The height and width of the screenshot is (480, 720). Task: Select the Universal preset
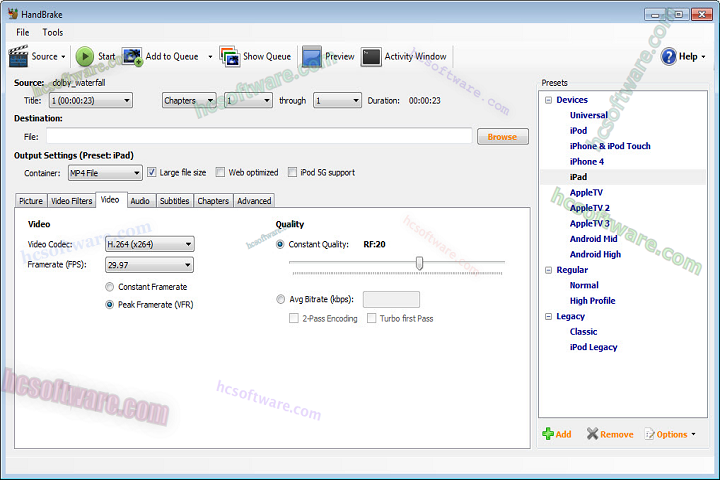589,115
